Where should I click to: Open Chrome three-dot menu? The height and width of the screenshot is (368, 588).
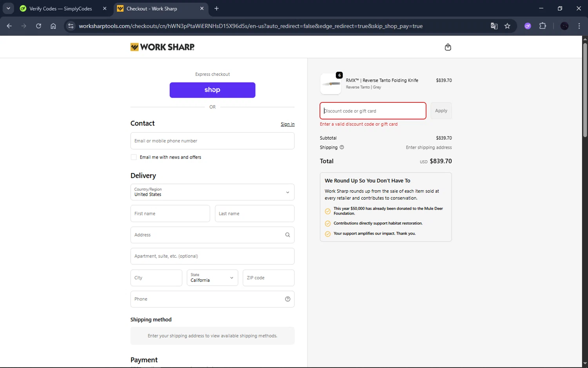(x=579, y=26)
